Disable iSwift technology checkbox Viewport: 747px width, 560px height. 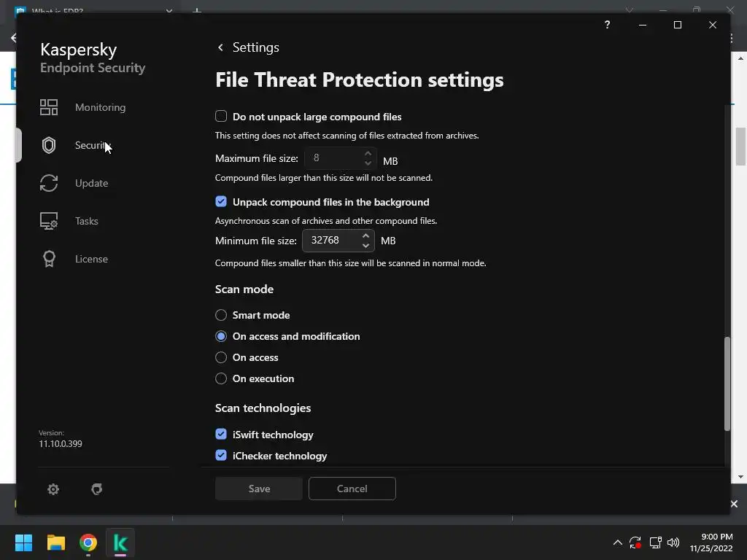[221, 435]
